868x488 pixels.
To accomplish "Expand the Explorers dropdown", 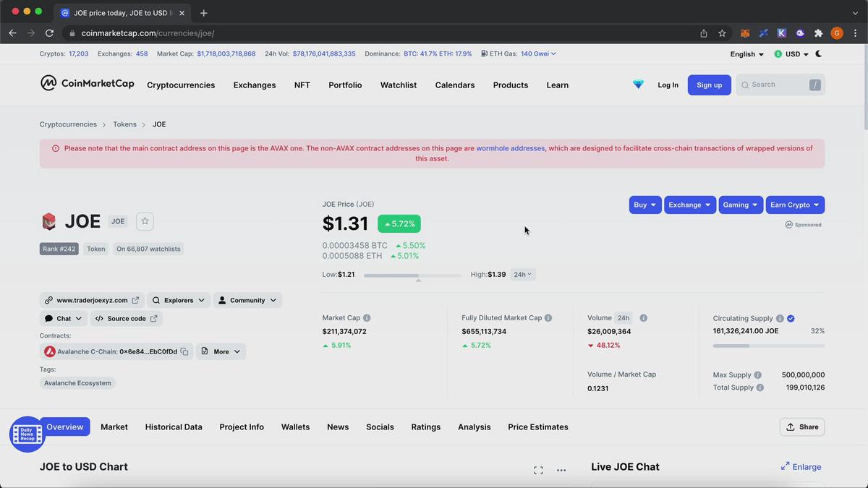I will click(179, 300).
